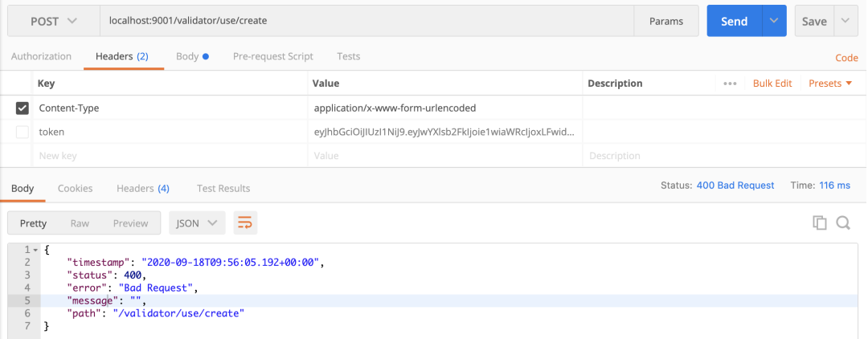
Task: Enable the token header checkbox
Action: click(23, 132)
